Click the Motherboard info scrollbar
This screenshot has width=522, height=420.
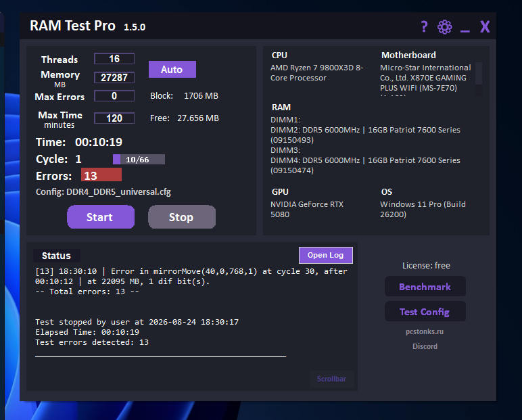(479, 79)
